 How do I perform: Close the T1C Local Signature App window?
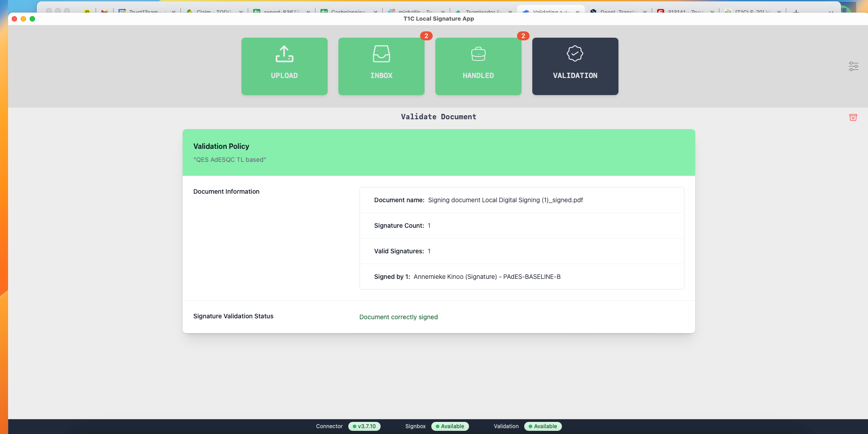point(14,19)
